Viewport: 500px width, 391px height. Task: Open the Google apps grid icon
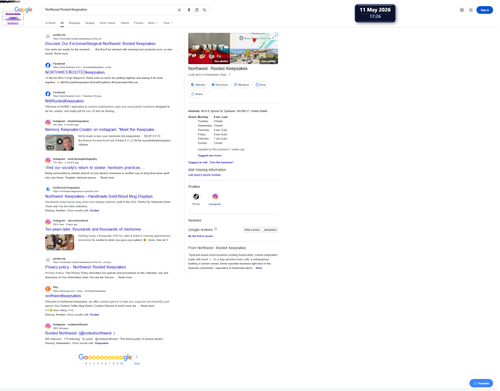(471, 10)
